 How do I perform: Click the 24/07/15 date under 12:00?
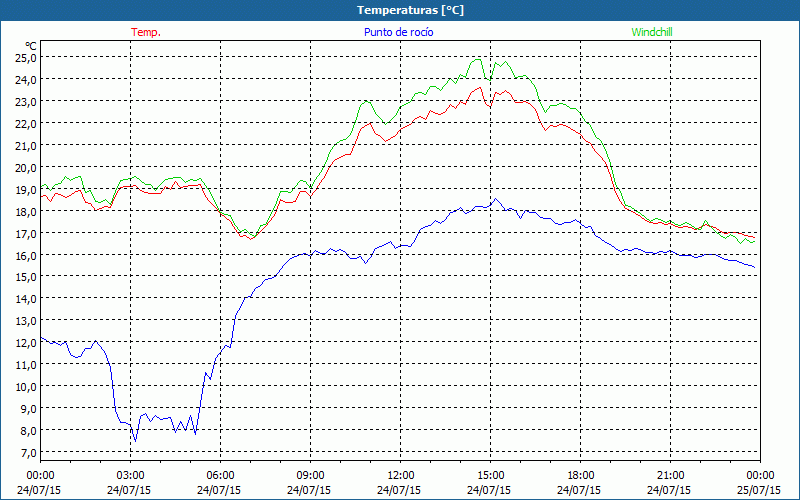pyautogui.click(x=399, y=490)
